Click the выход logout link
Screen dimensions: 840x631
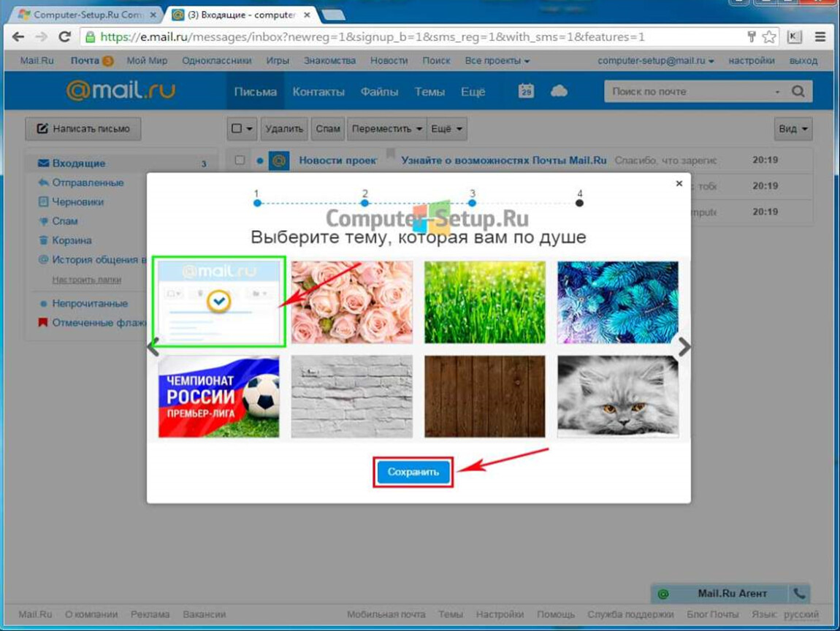click(x=803, y=61)
